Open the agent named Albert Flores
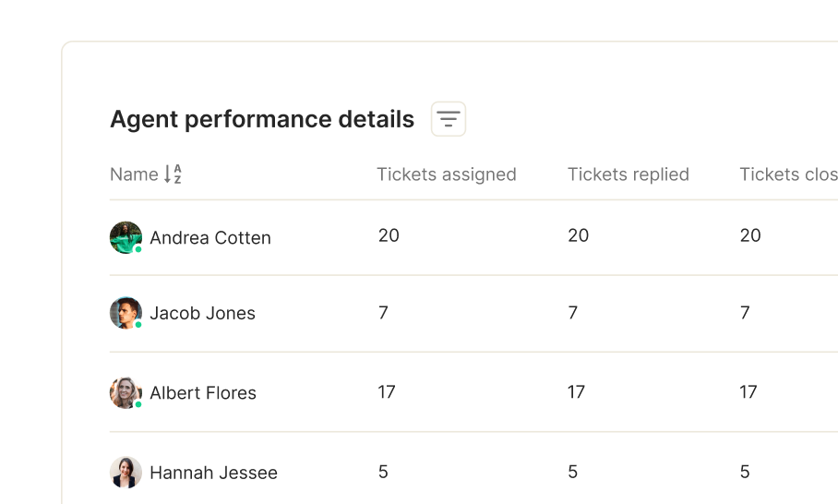The height and width of the screenshot is (504, 838). [x=203, y=393]
